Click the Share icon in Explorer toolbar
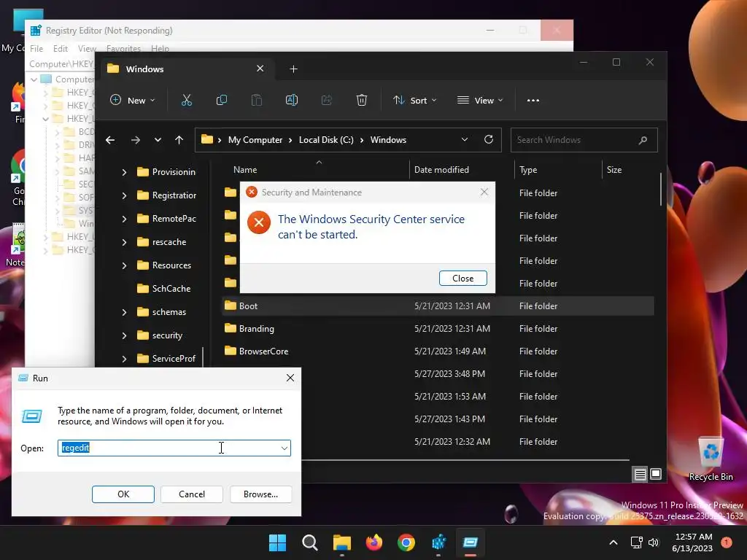 pyautogui.click(x=326, y=100)
